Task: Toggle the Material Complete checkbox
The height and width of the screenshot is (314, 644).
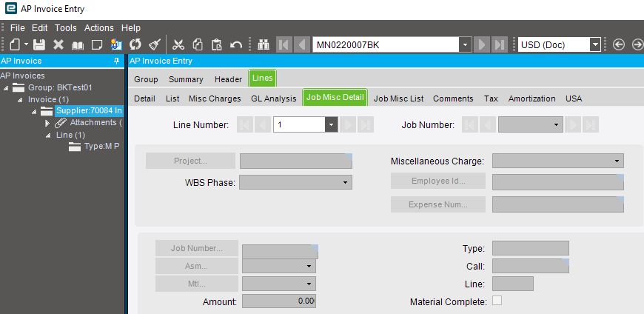Action: point(497,301)
